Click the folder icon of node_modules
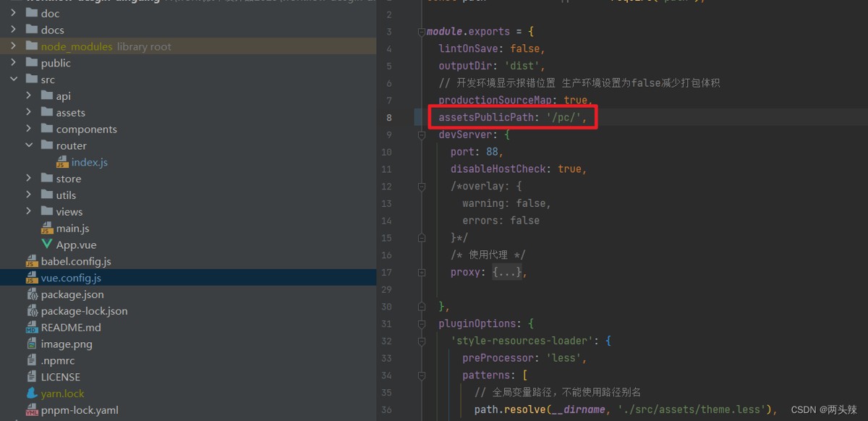Image resolution: width=868 pixels, height=421 pixels. pyautogui.click(x=31, y=46)
